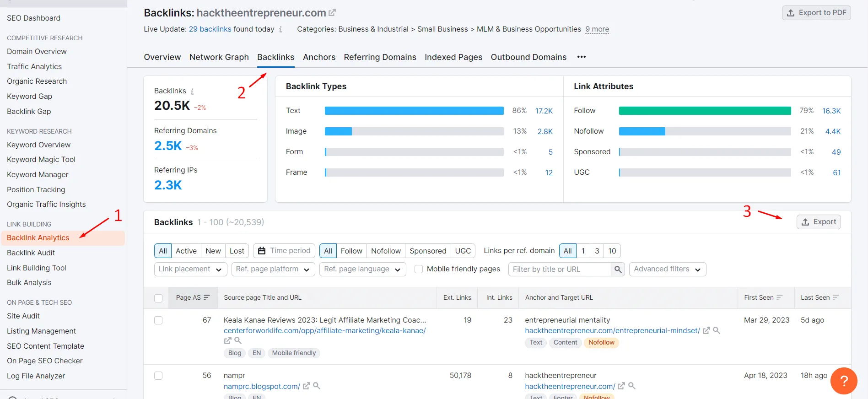Open namprc.blogspot.com external link icon
Viewport: 868px width, 399px height.
pyautogui.click(x=306, y=386)
